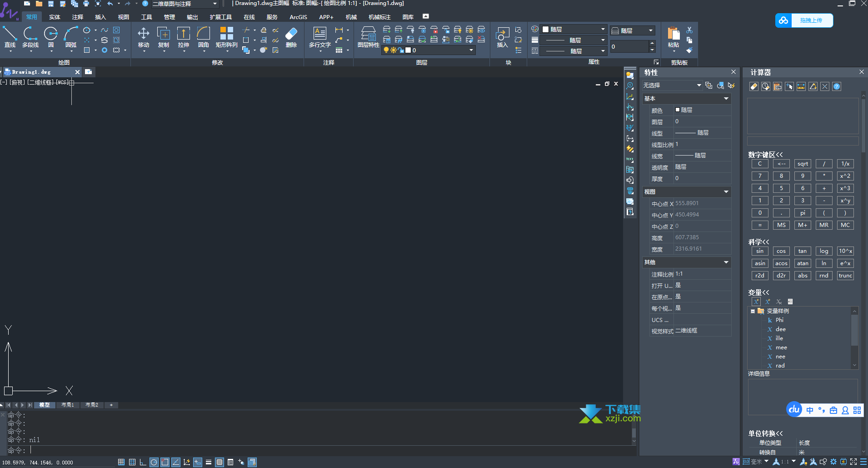This screenshot has width=868, height=468.
Task: Collapse the 视图 section in 特性 panel
Action: tap(726, 192)
